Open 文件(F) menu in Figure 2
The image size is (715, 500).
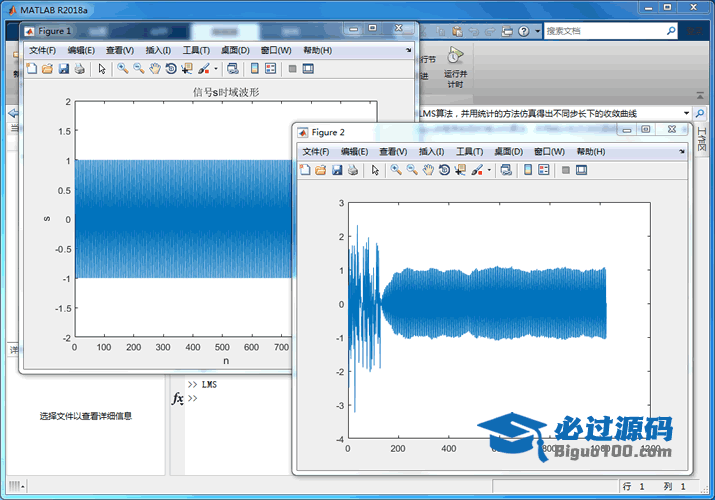tap(316, 151)
